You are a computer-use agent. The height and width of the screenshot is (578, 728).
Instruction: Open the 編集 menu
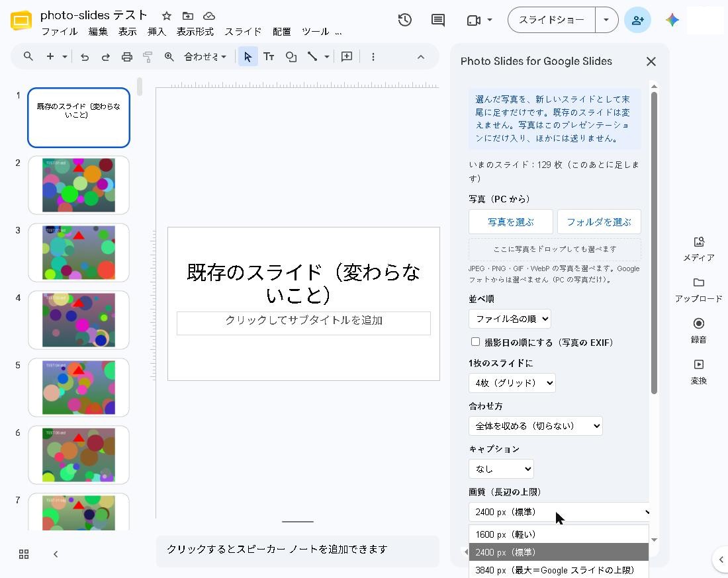click(98, 32)
